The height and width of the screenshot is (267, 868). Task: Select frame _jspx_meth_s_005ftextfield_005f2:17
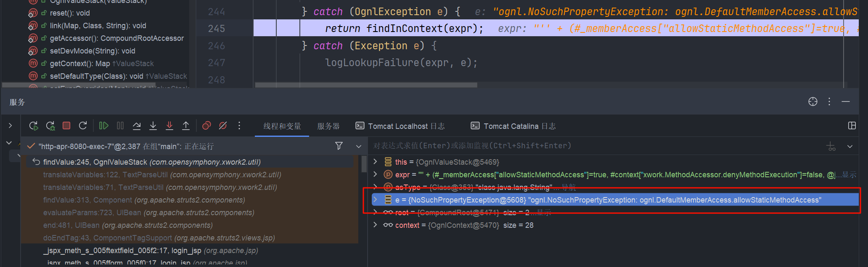click(151, 251)
